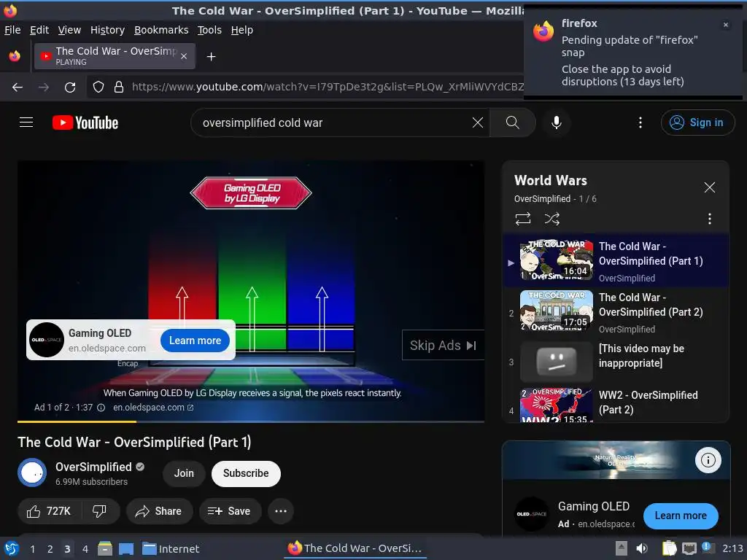Open the OLED Space advertiser logo
This screenshot has height=560, width=747.
pos(46,340)
